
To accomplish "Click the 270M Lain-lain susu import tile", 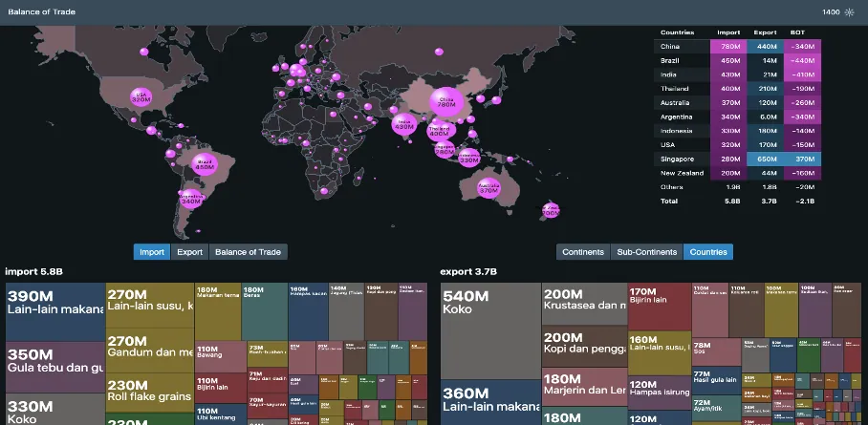I will point(149,305).
